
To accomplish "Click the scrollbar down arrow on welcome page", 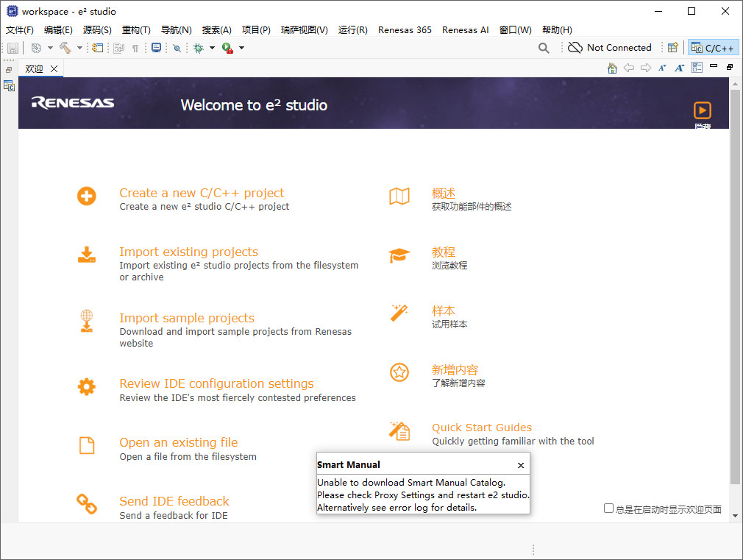I will coord(735,515).
